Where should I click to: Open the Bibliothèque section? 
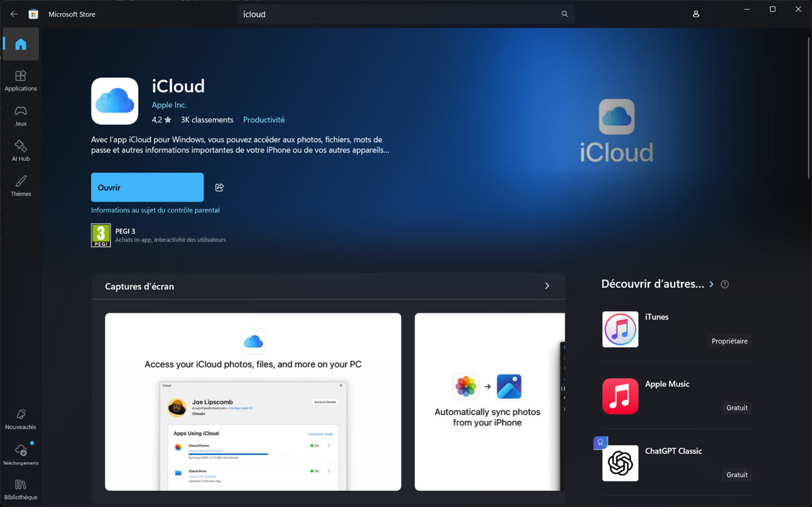[x=21, y=490]
